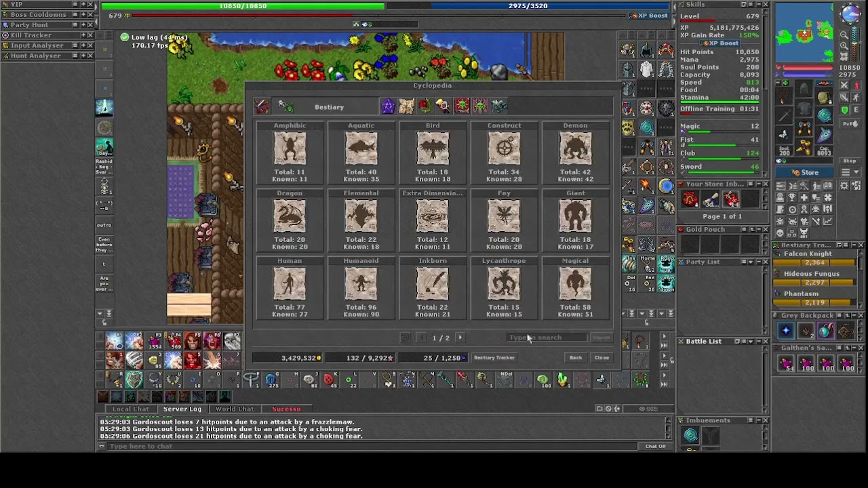Collapse the Grey Backpack panel

854,316
